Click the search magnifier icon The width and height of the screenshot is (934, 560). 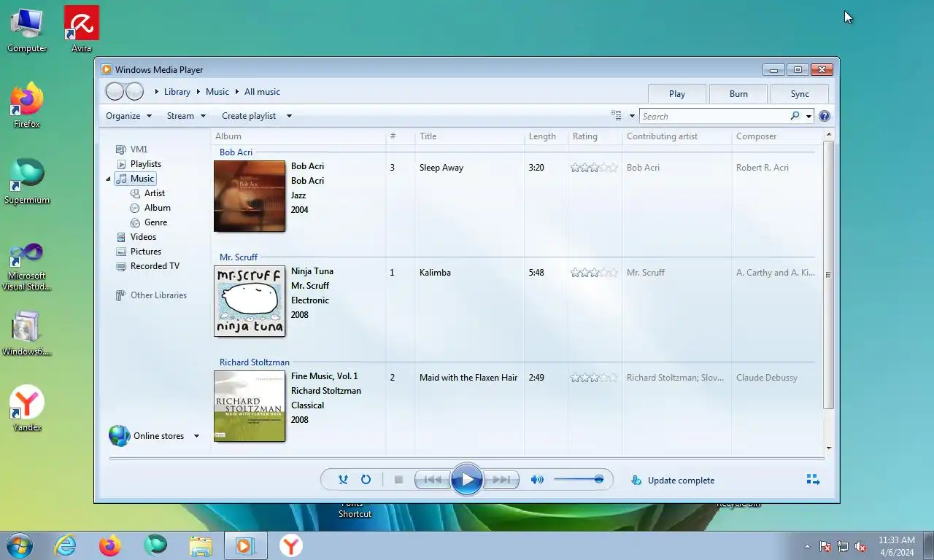(795, 116)
